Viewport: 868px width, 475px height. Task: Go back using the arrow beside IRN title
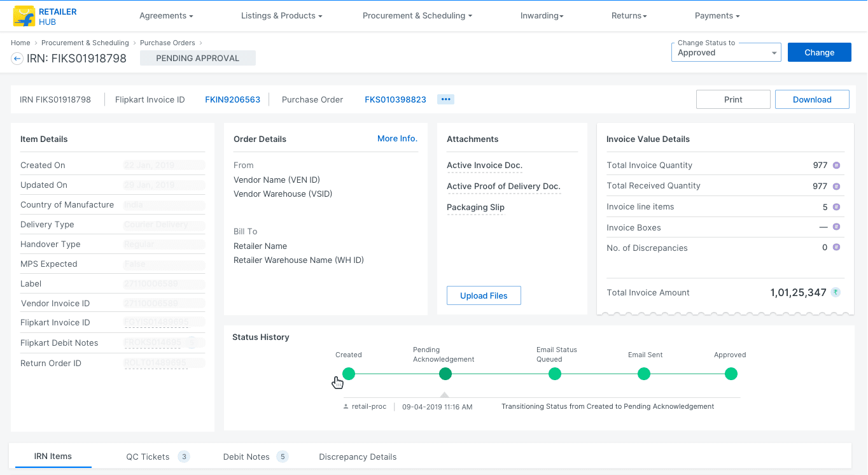tap(17, 59)
